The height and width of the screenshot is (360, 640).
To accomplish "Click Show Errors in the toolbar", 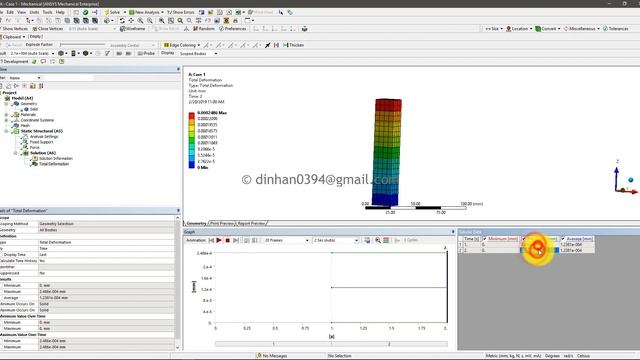I will click(x=181, y=12).
